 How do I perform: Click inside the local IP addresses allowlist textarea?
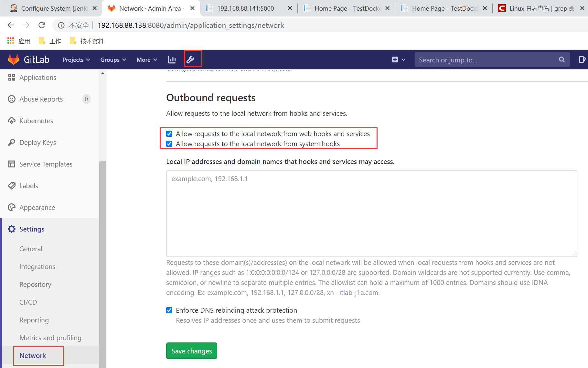(x=371, y=213)
